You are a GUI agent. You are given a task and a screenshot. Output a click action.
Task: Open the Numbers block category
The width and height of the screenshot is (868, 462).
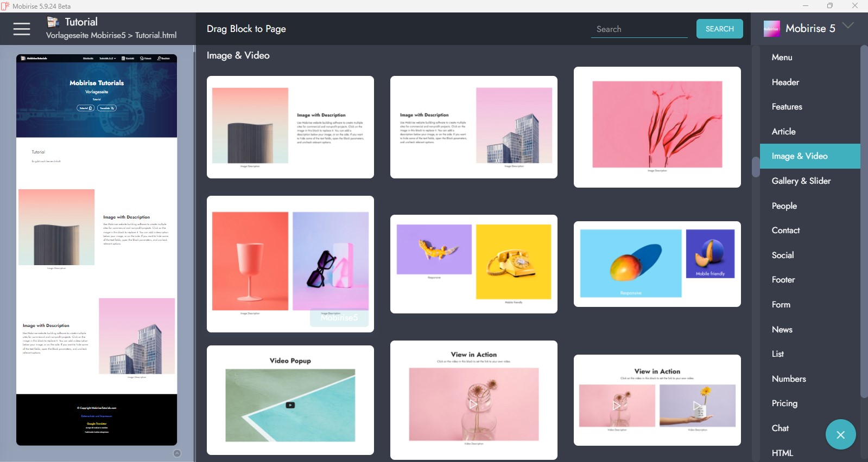click(x=789, y=379)
